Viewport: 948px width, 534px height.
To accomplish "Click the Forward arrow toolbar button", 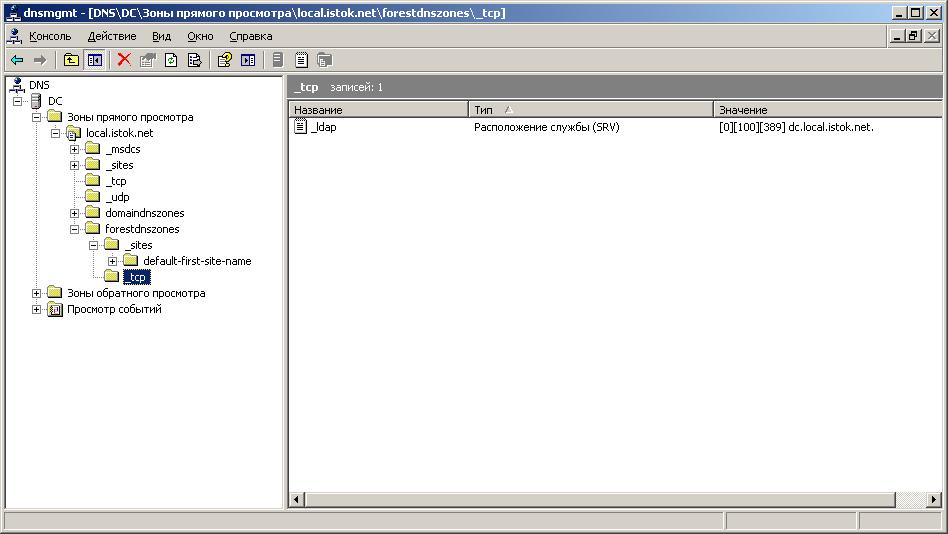I will (40, 60).
